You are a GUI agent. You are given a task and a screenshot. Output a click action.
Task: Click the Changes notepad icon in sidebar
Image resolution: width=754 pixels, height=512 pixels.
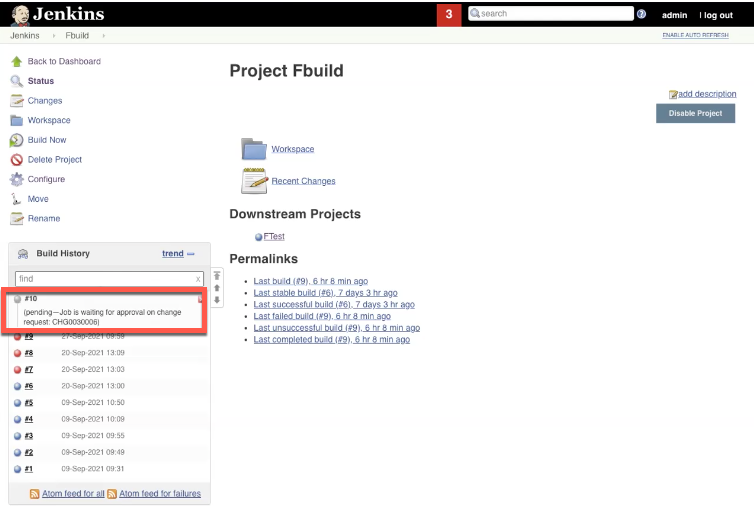(16, 101)
